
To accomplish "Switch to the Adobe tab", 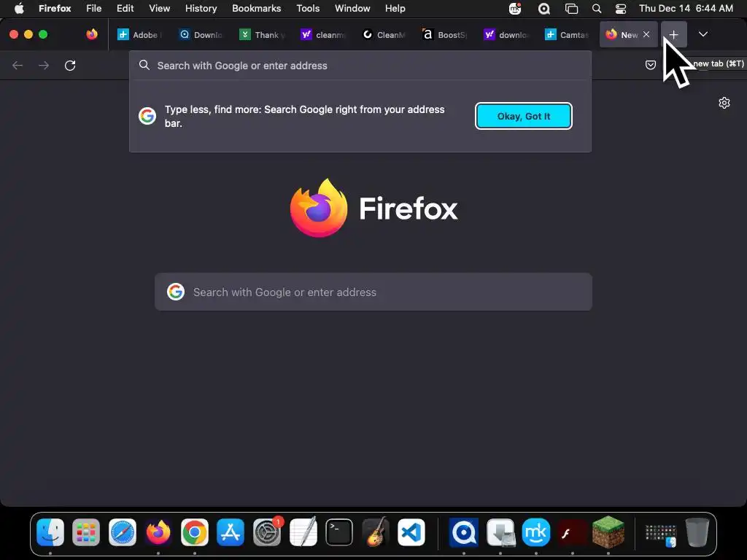I will click(140, 35).
